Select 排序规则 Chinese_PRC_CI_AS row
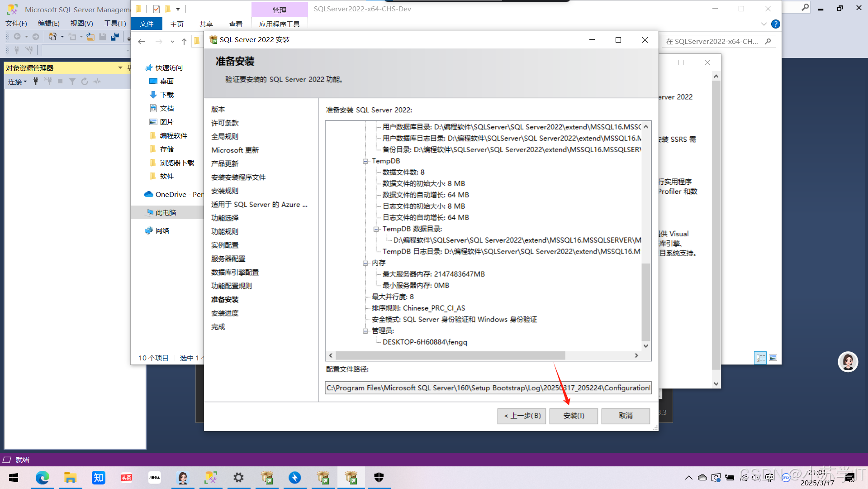Viewport: 868px width, 489px height. (418, 308)
